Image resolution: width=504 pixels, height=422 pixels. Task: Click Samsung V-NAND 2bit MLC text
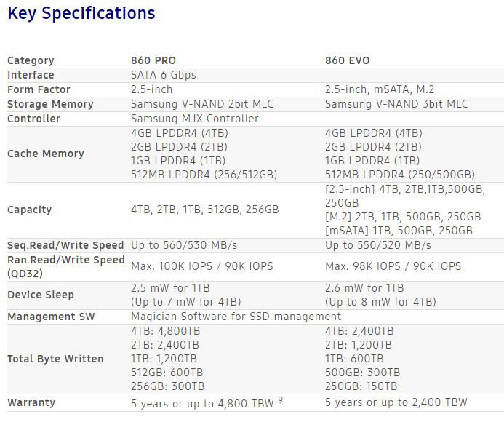tap(202, 104)
